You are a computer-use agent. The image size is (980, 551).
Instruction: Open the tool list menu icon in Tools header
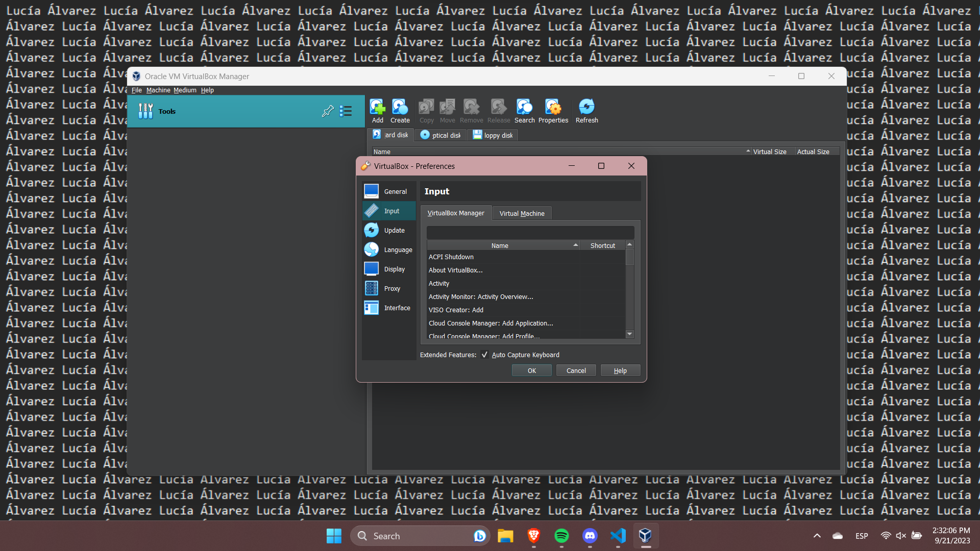click(x=346, y=111)
